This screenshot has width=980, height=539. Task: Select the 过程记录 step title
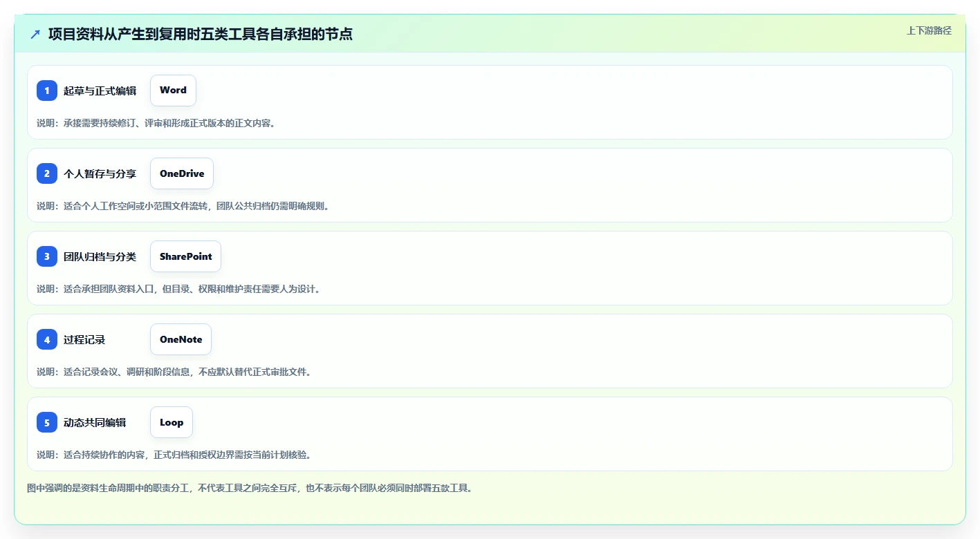(x=84, y=339)
